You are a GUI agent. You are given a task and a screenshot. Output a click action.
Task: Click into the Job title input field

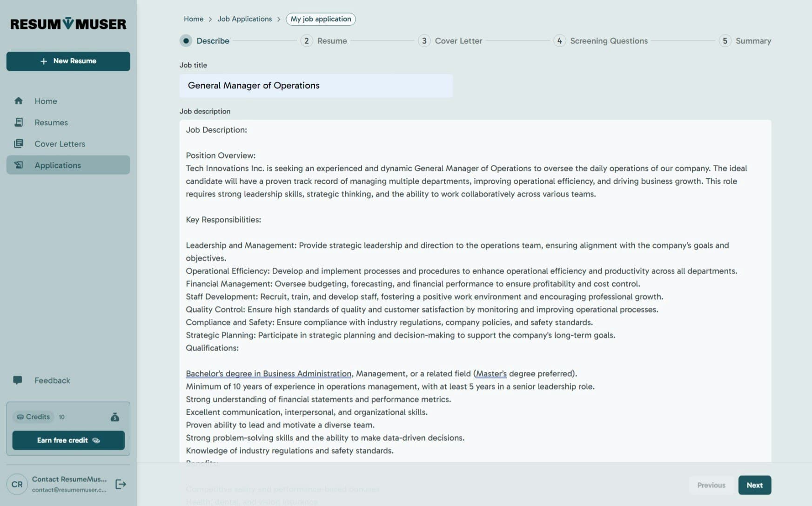[315, 86]
